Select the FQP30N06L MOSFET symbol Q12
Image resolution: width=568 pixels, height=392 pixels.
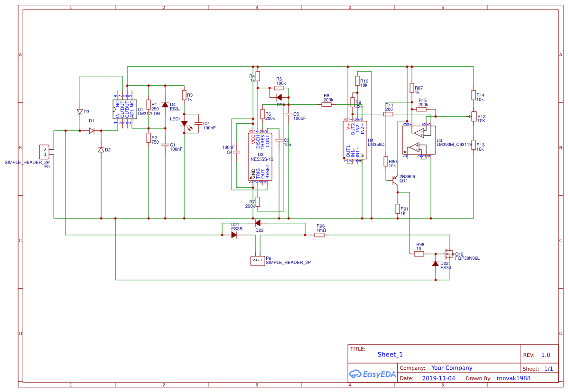(x=448, y=254)
